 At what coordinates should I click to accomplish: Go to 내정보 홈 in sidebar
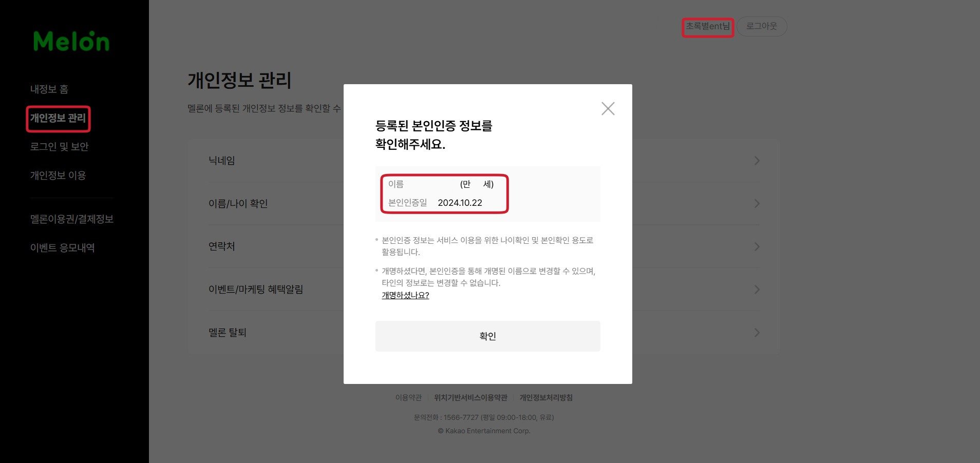(49, 89)
